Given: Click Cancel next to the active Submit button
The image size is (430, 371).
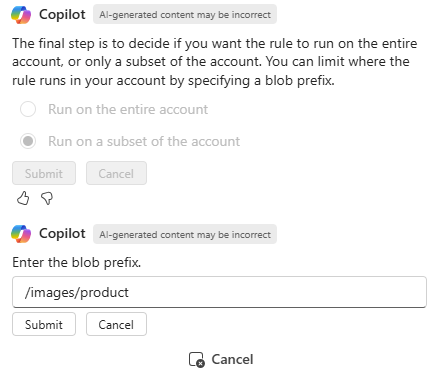Looking at the screenshot, I should pos(116,324).
